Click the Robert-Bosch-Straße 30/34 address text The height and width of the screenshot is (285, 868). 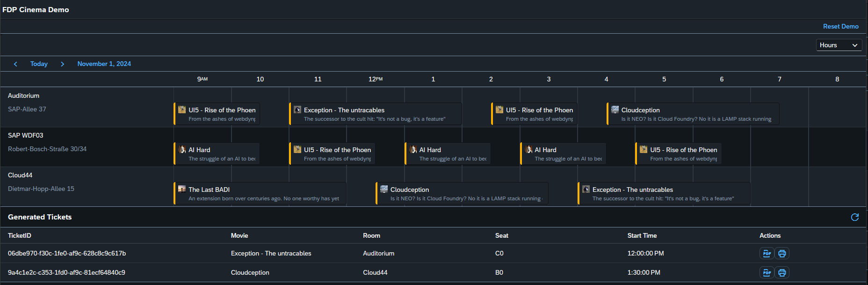tap(47, 149)
